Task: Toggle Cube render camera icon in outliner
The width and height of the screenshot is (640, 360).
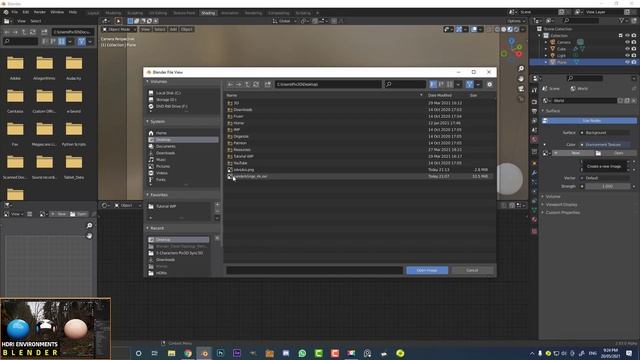Action: [x=634, y=49]
